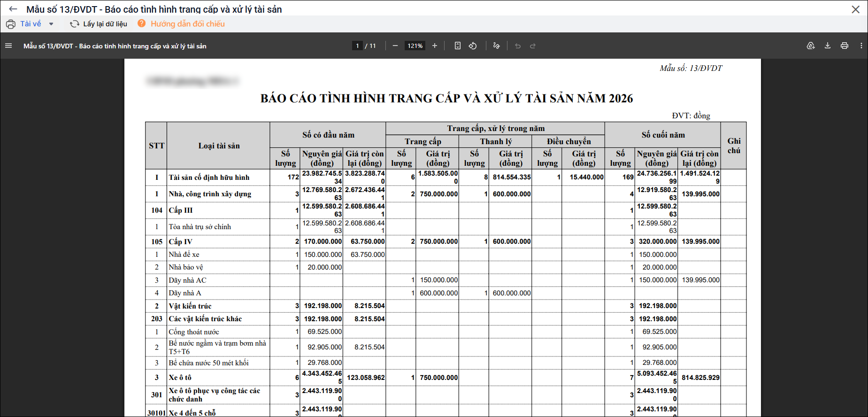Click the 121% zoom level field
This screenshot has height=417, width=868.
pos(415,46)
